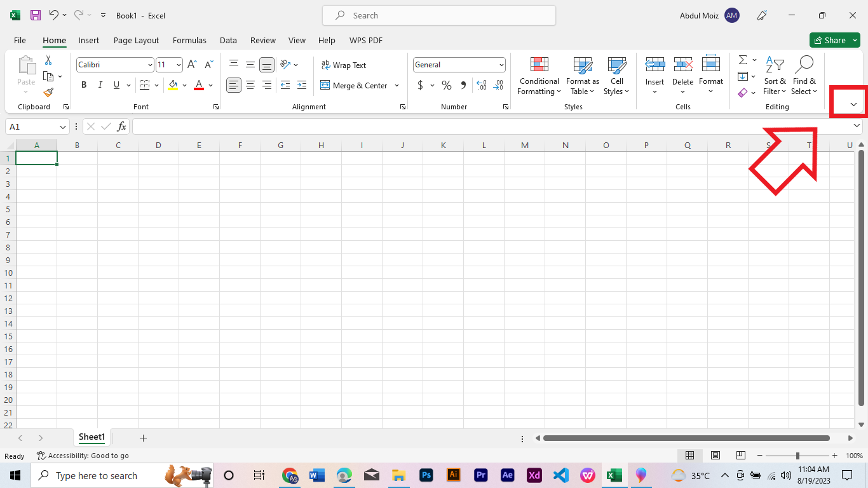
Task: Switch to the Data tab
Action: (x=228, y=40)
